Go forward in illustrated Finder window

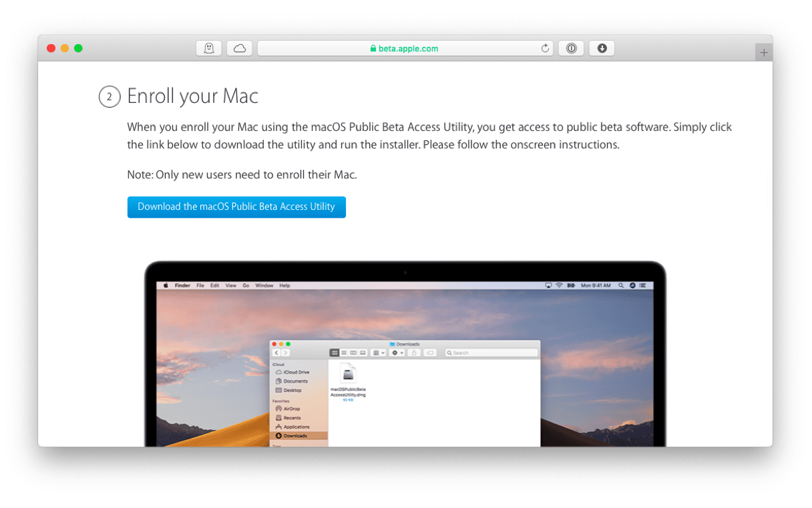(286, 353)
